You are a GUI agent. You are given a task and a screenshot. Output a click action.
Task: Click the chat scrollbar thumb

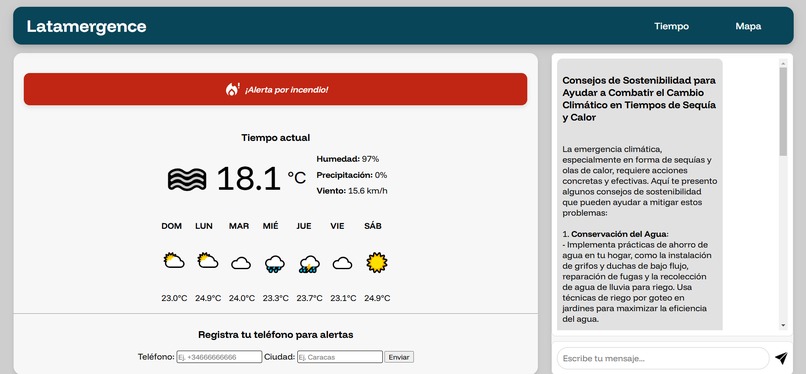click(783, 111)
